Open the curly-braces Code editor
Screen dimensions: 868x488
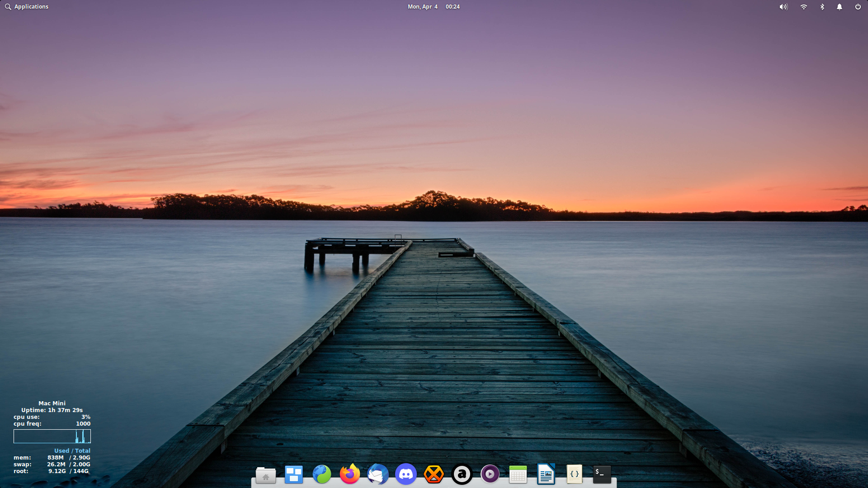pyautogui.click(x=574, y=474)
